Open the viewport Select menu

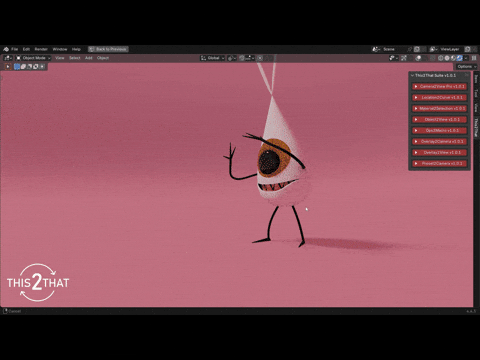click(x=75, y=58)
